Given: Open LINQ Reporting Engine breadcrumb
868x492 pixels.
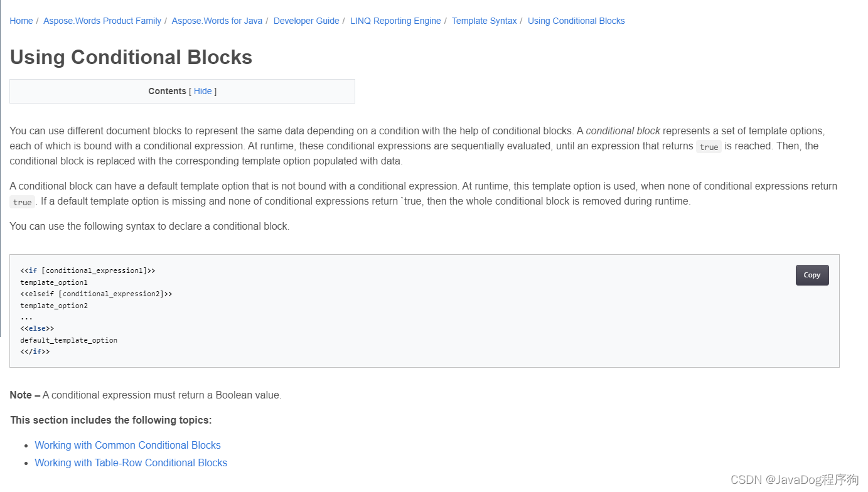Looking at the screenshot, I should 395,21.
